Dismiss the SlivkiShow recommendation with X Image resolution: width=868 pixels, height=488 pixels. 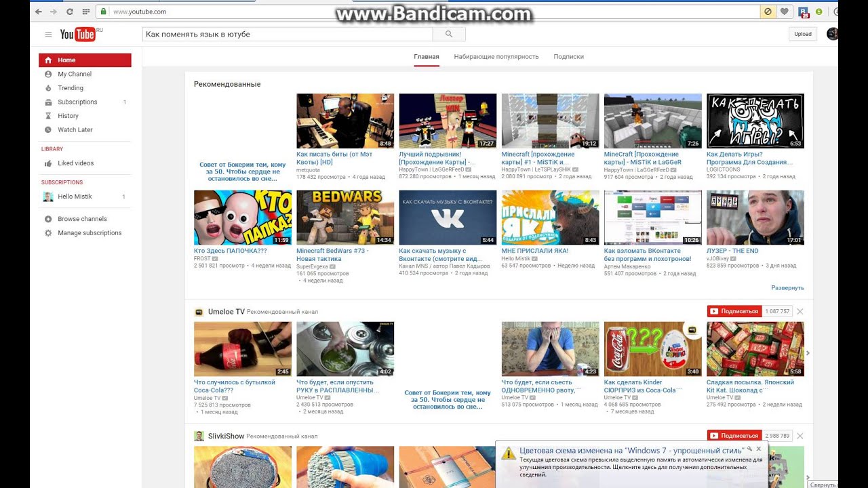tap(800, 436)
